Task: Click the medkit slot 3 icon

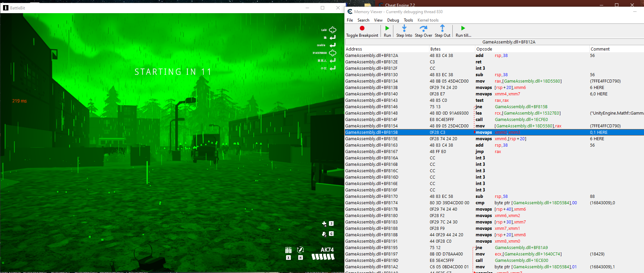Action: pyautogui.click(x=324, y=224)
